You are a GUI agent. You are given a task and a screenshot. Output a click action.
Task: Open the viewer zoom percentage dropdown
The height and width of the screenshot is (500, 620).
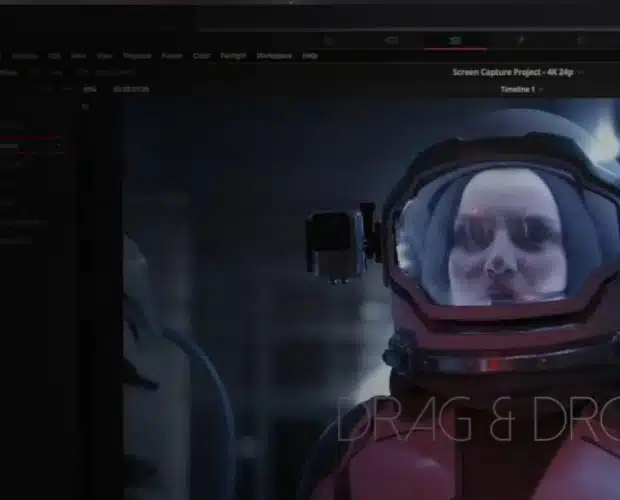90,90
